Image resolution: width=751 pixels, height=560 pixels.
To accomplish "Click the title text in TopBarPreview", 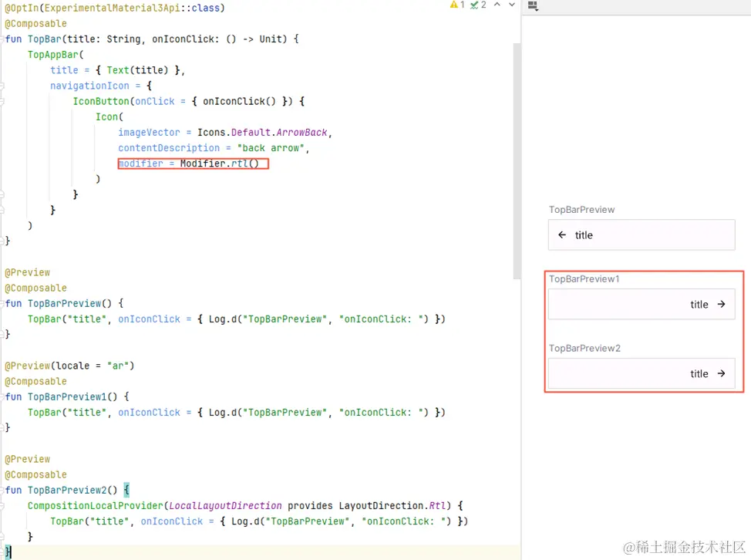I will tap(584, 235).
